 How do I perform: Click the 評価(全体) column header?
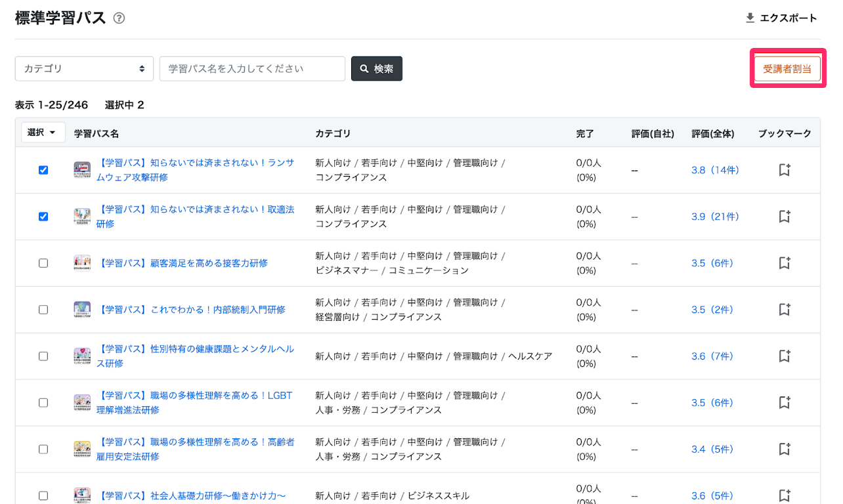click(713, 133)
